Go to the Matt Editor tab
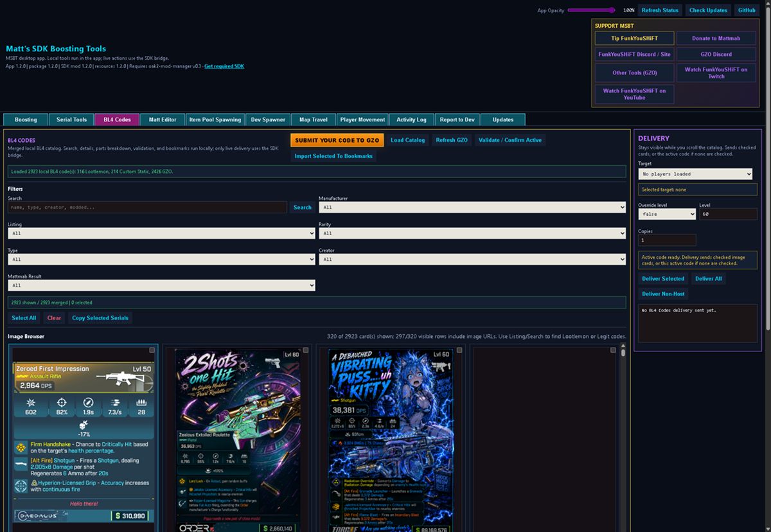This screenshot has height=532, width=771. coord(163,120)
